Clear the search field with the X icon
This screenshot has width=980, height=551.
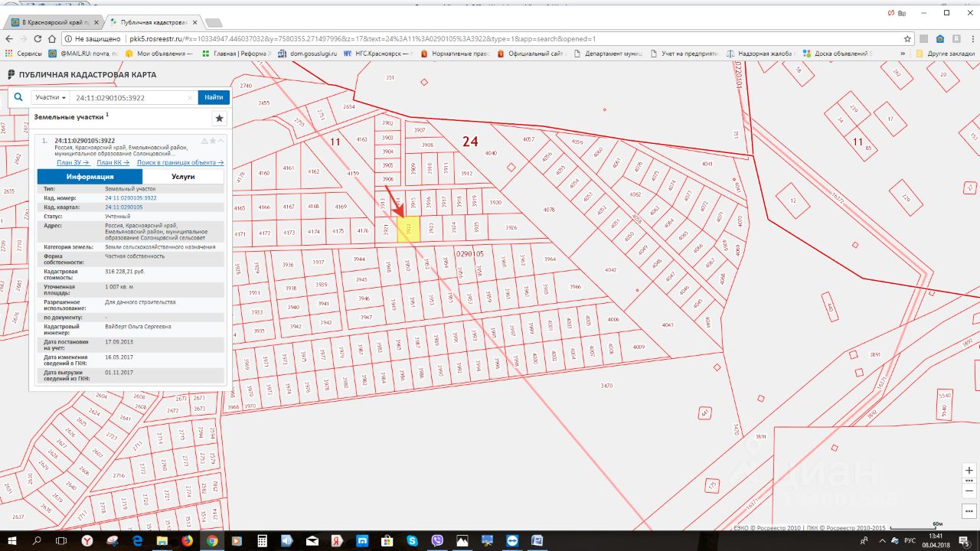[191, 98]
